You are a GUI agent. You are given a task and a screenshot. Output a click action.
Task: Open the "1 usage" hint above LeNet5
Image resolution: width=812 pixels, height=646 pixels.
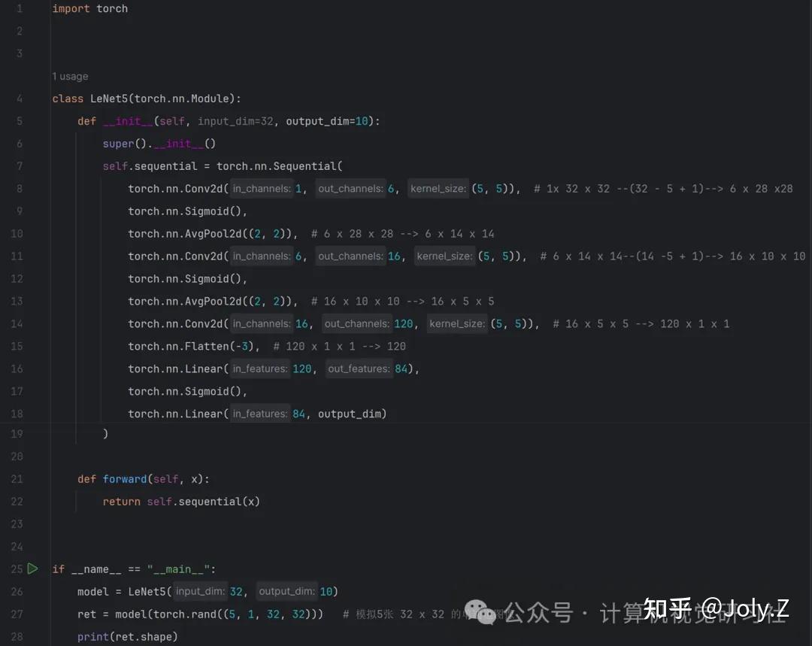tap(70, 76)
